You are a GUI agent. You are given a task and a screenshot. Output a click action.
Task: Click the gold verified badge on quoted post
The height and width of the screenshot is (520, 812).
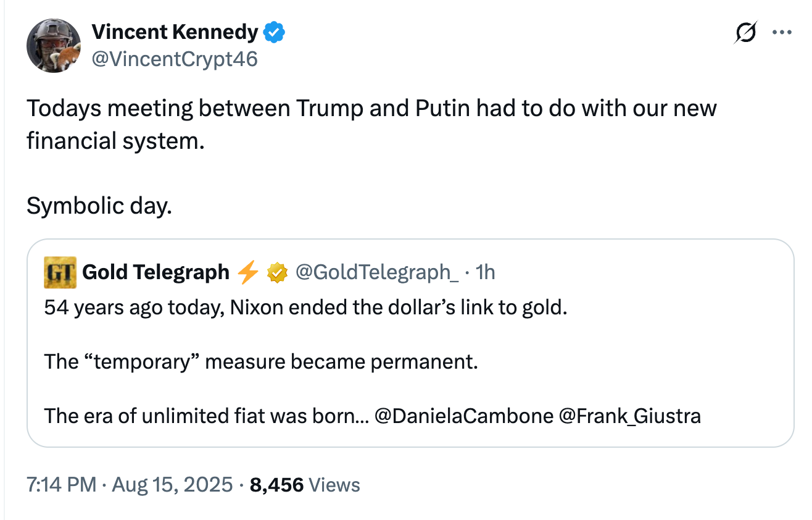pyautogui.click(x=276, y=272)
